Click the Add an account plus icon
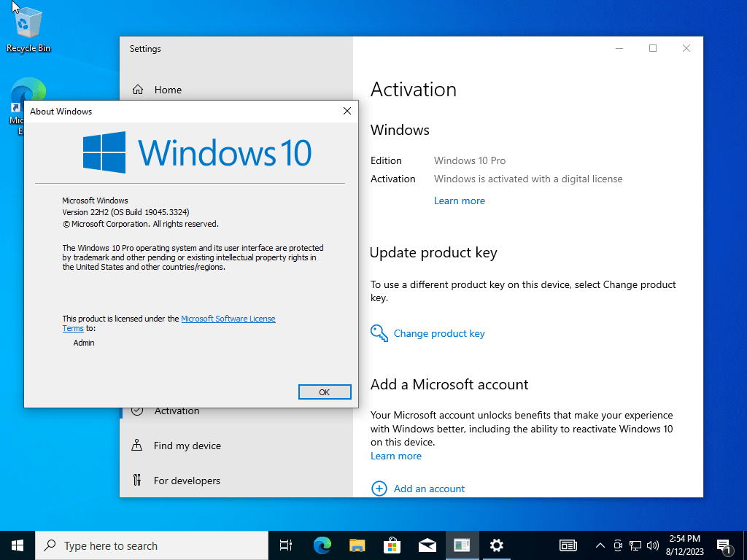This screenshot has height=560, width=747. coord(379,489)
